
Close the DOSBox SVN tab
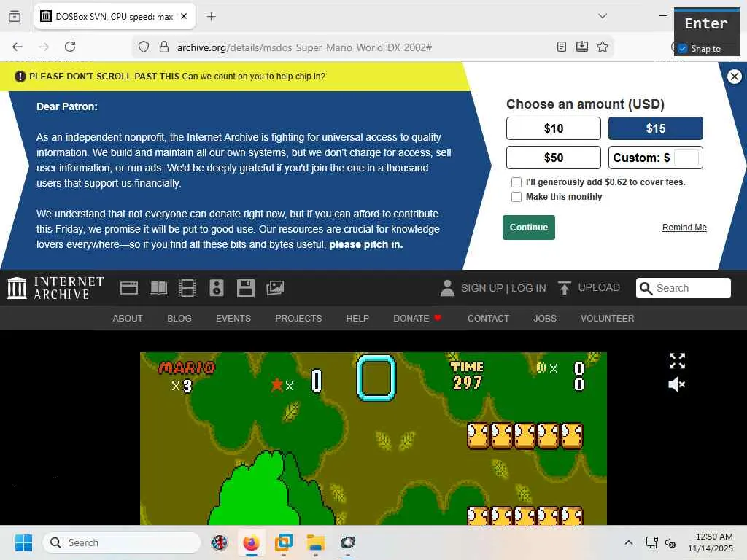184,16
